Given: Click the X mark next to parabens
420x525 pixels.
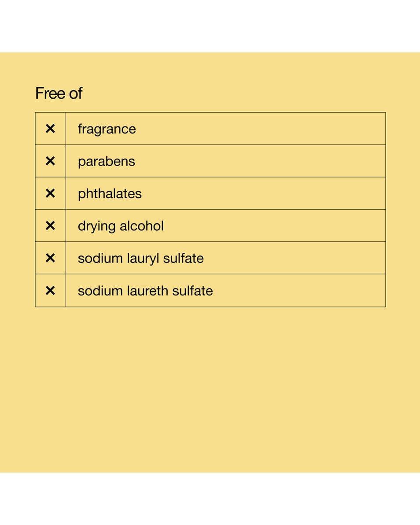Looking at the screenshot, I should pyautogui.click(x=50, y=161).
